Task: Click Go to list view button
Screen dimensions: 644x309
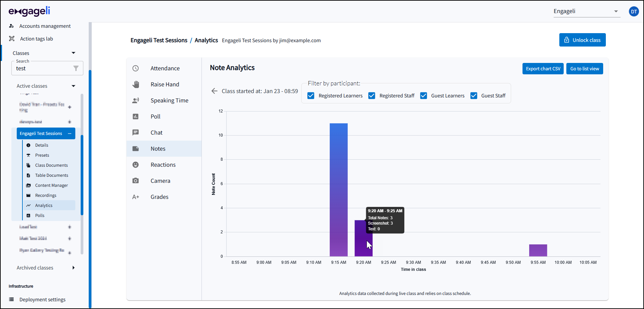Action: [585, 69]
